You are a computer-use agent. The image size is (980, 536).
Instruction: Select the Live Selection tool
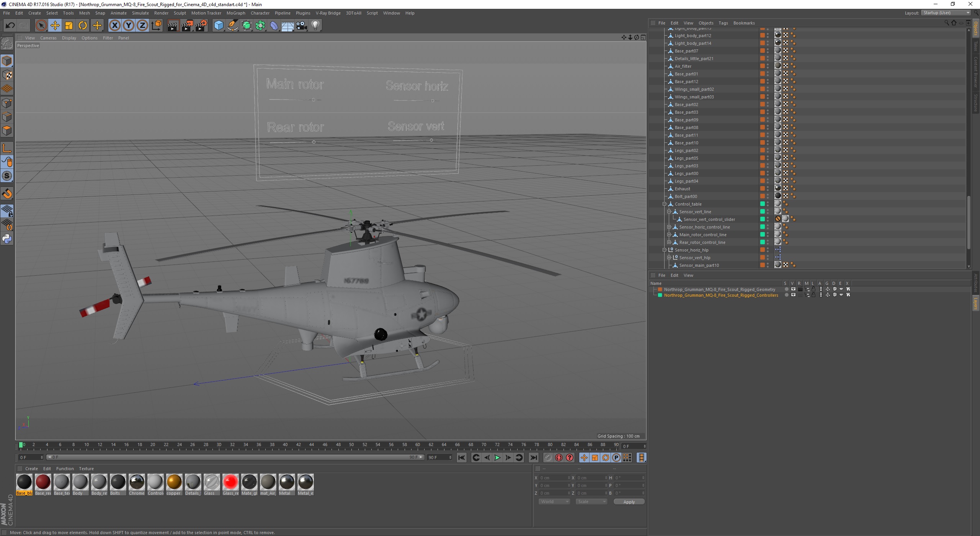pos(41,26)
